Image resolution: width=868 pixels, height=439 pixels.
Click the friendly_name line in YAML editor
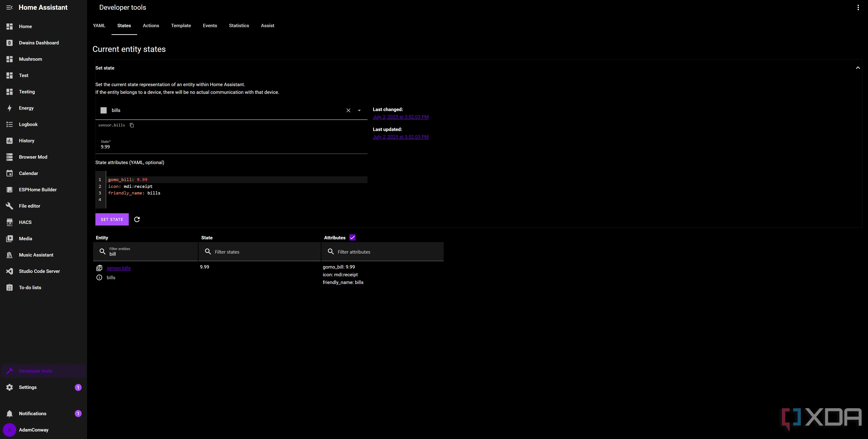click(134, 193)
